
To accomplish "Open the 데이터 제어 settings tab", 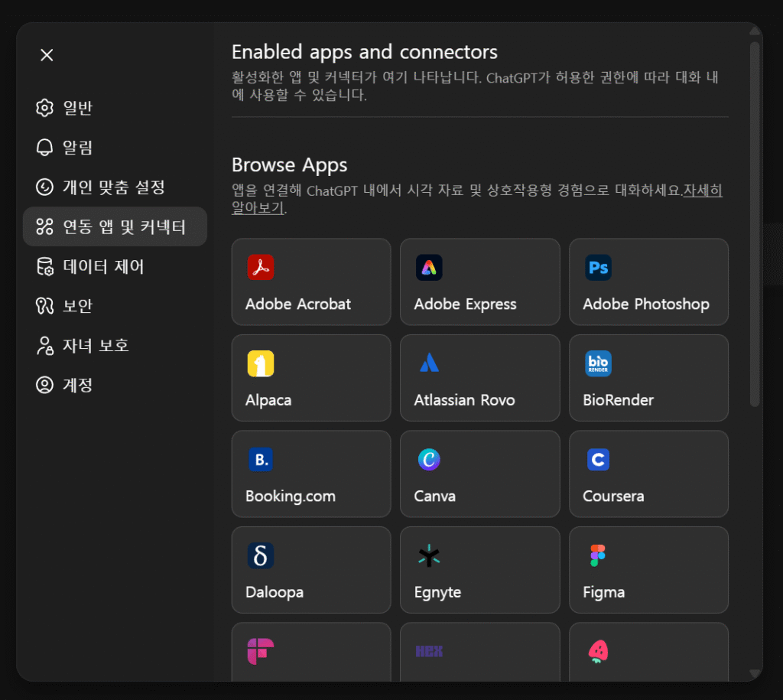I will point(102,266).
